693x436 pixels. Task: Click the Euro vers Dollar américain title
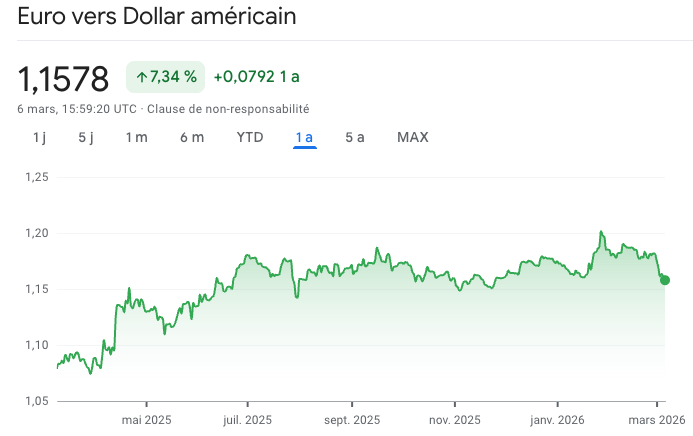[x=156, y=17]
